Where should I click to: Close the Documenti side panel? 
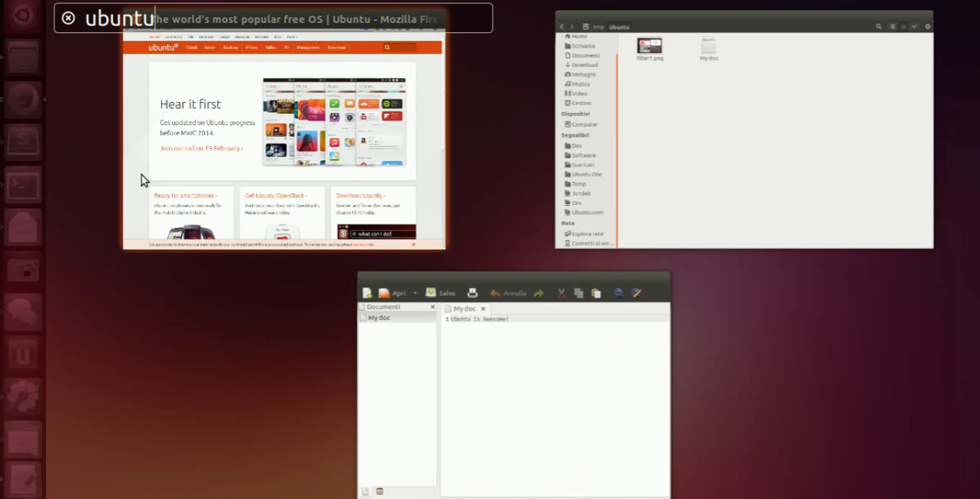(x=432, y=307)
